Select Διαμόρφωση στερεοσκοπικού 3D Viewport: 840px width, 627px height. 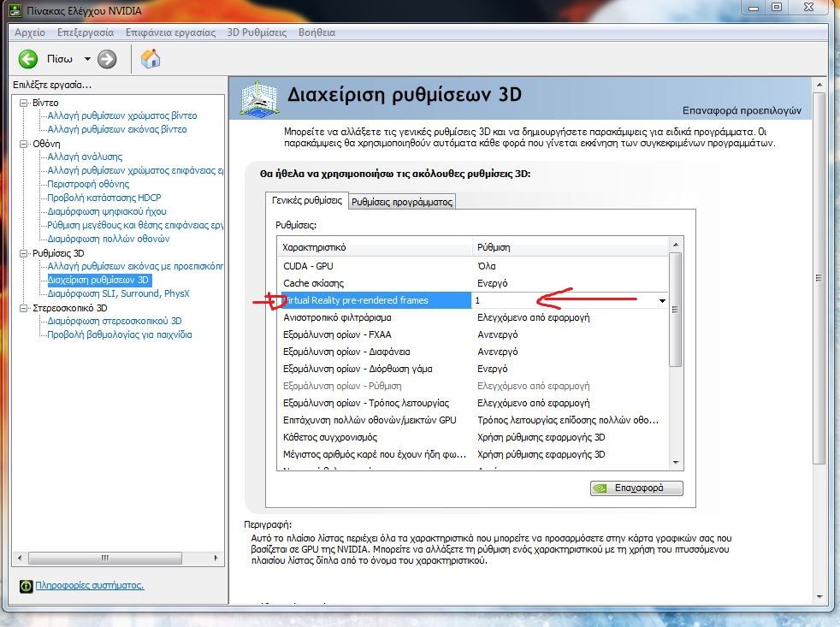coord(114,321)
